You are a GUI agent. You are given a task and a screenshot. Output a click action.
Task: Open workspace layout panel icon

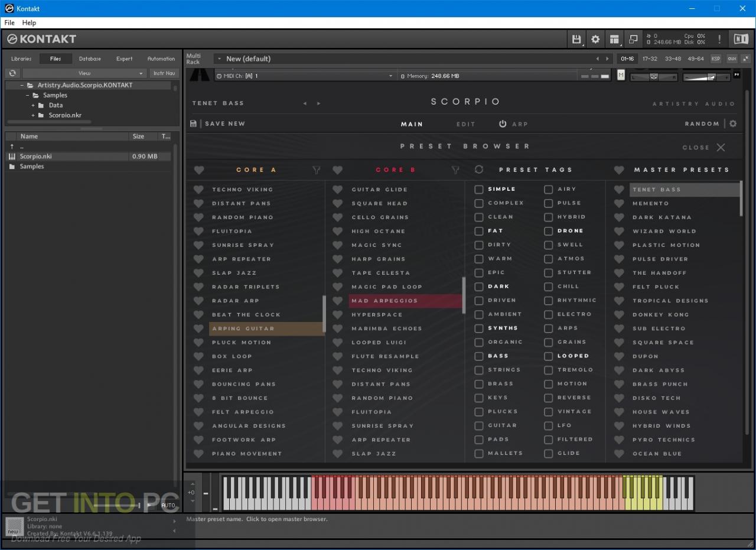click(x=614, y=40)
